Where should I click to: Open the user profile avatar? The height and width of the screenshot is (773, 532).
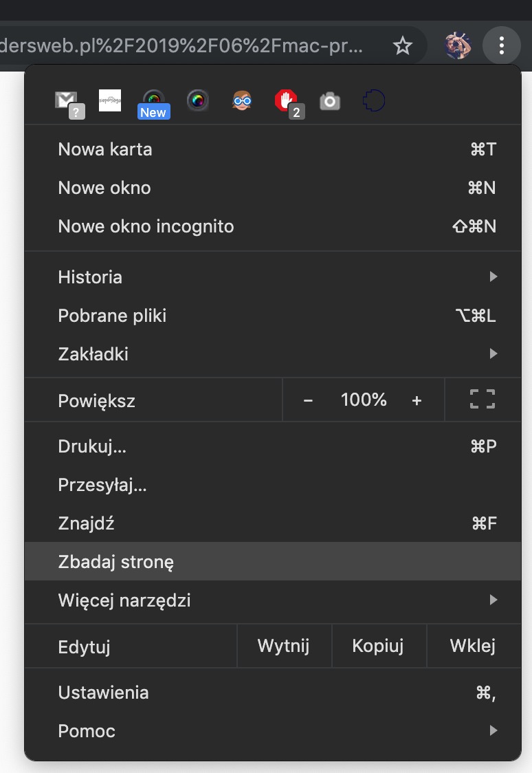[x=458, y=45]
